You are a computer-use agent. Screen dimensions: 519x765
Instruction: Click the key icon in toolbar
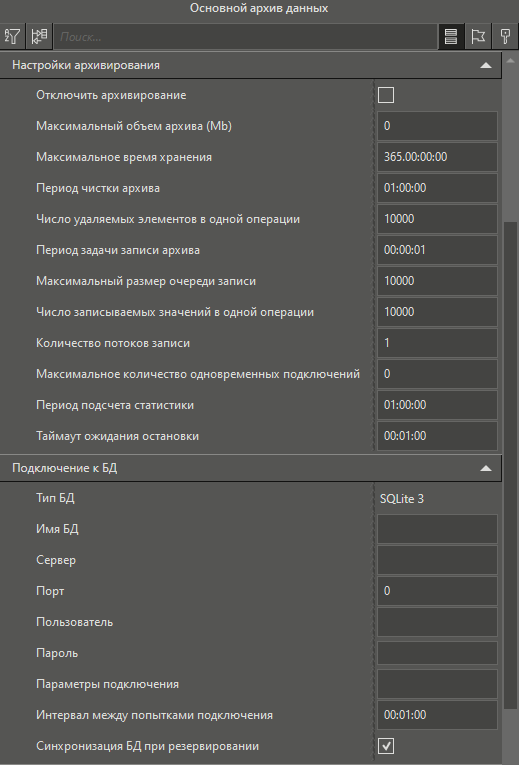pyautogui.click(x=505, y=37)
